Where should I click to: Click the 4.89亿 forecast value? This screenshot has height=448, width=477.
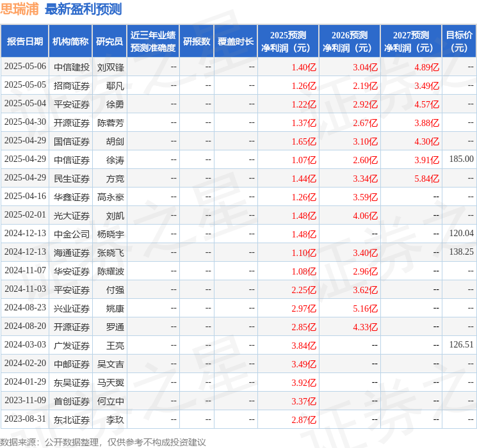coord(427,67)
